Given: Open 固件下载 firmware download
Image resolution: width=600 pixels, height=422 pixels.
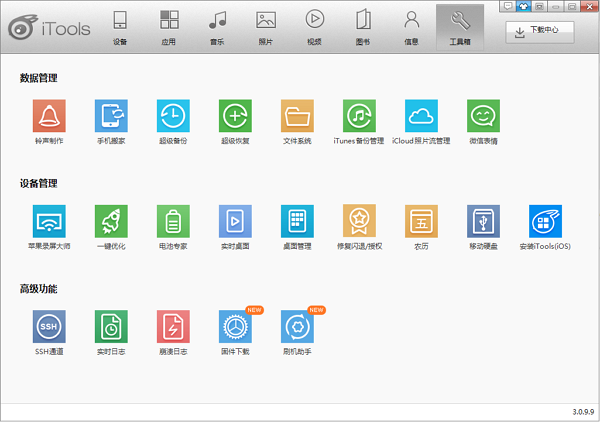Looking at the screenshot, I should point(235,326).
